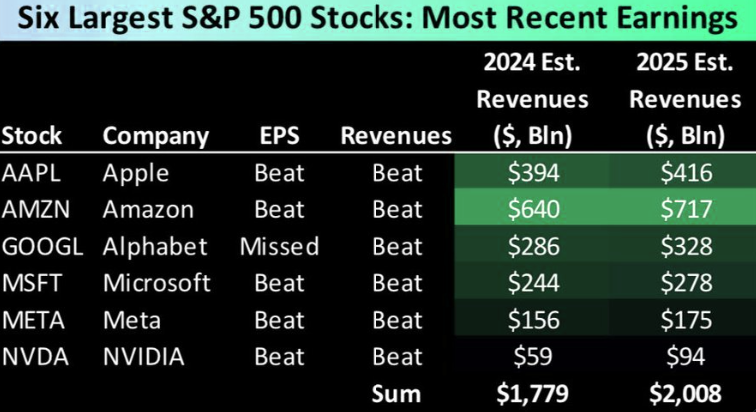Click Alphabet's Missed EPS cell
The width and height of the screenshot is (756, 412).
coord(279,246)
